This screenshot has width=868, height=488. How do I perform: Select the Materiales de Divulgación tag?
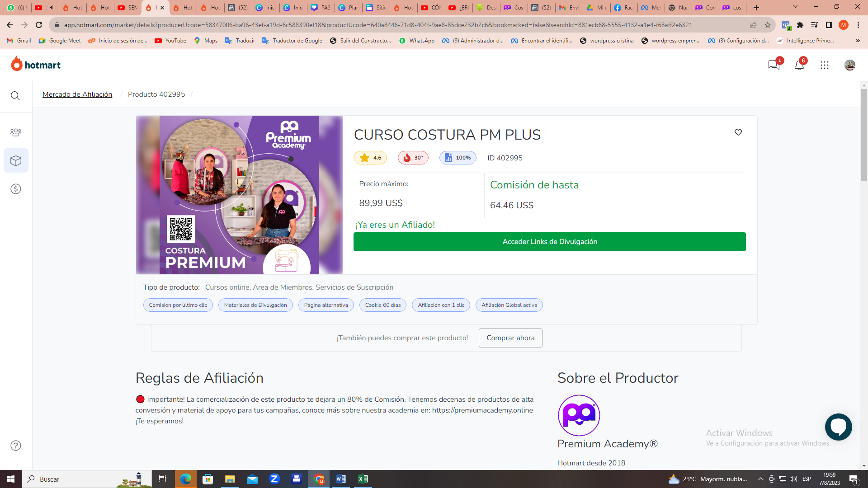coord(255,305)
